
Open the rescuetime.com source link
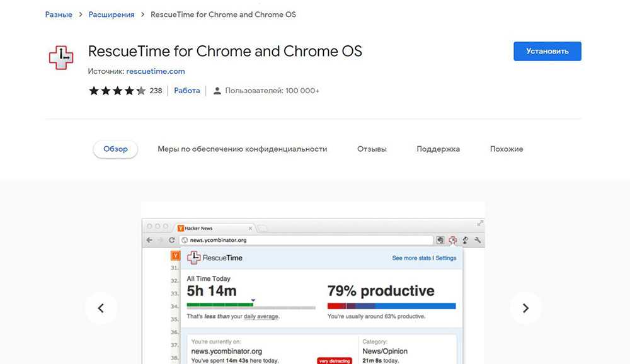156,71
